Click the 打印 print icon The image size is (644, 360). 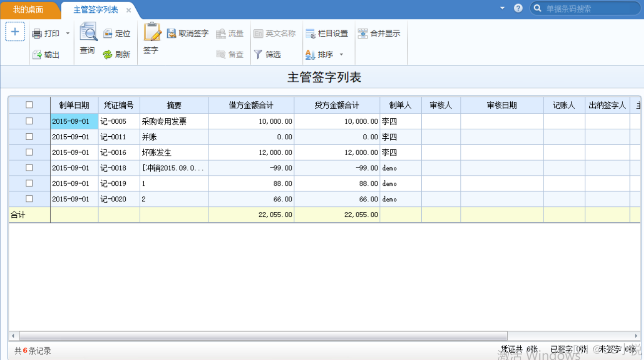pos(37,34)
